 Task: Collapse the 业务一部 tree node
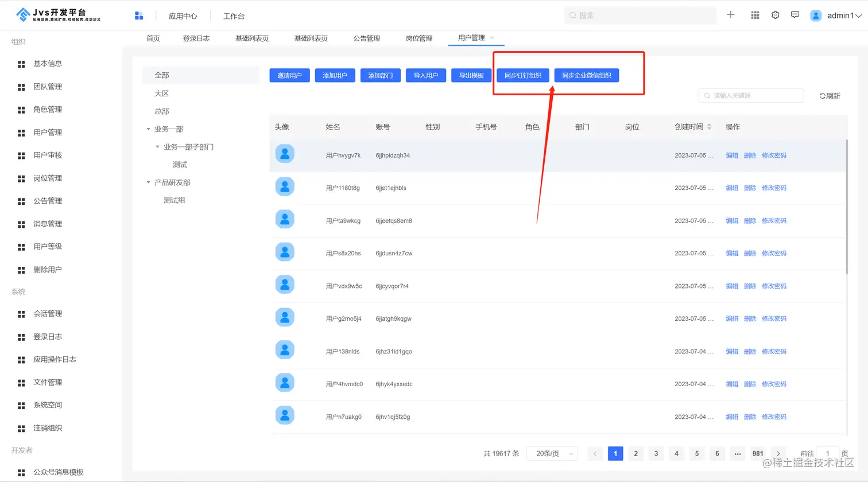(x=149, y=129)
